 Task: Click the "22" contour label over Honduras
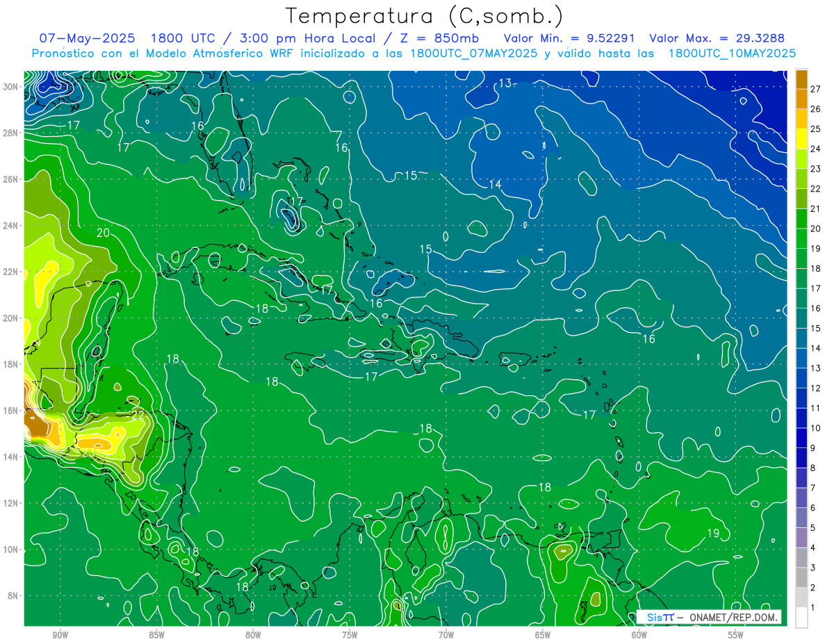138,415
